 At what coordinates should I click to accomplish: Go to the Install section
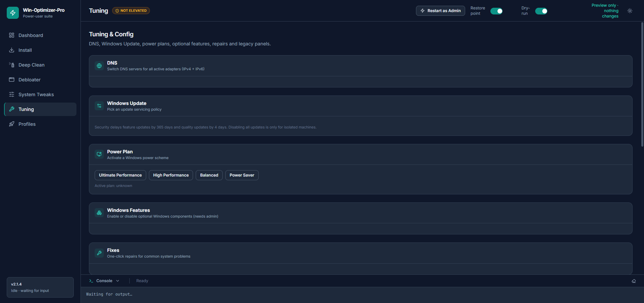(40, 50)
